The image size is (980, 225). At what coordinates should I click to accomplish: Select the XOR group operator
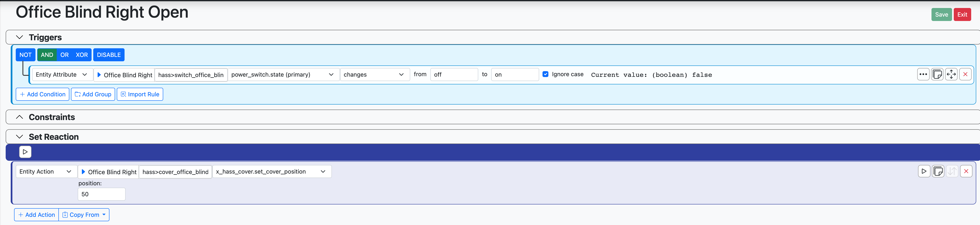point(82,55)
